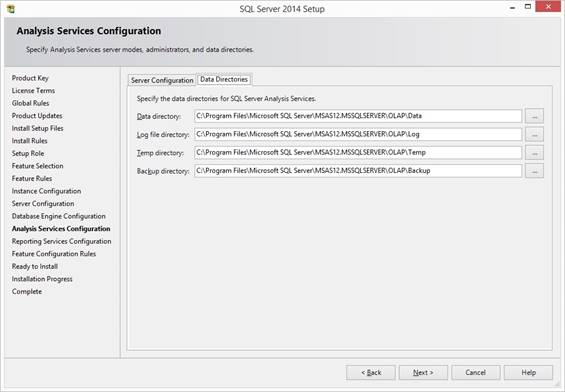Select the Database Engine Configuration step
565x392 pixels.
click(59, 217)
